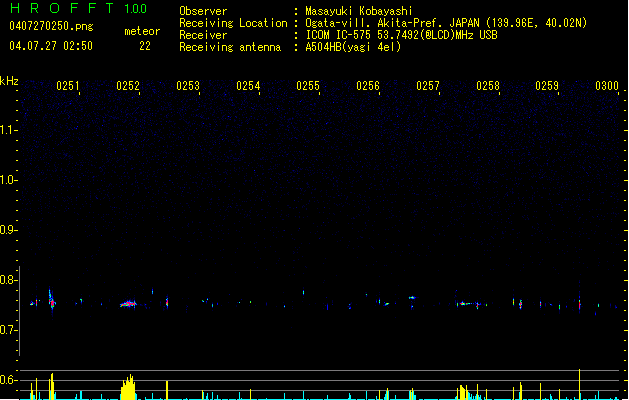
Task: Click the 0253 time marker
Action: coord(188,86)
